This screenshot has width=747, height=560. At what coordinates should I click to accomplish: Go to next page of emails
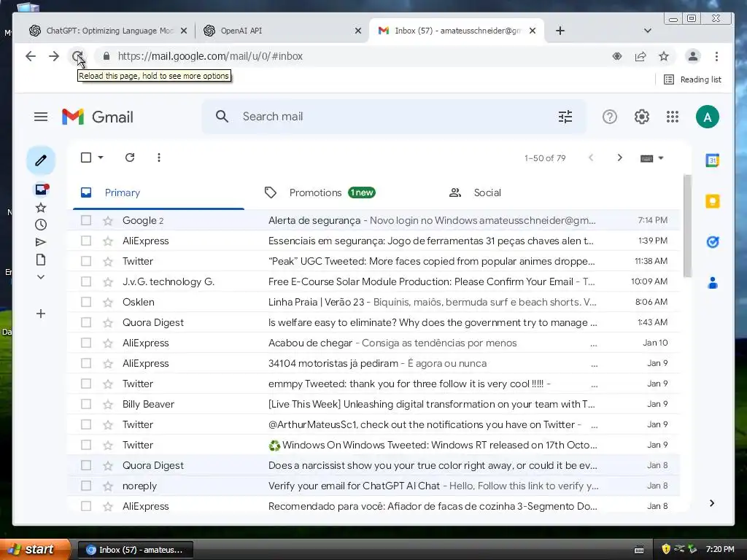pyautogui.click(x=619, y=157)
